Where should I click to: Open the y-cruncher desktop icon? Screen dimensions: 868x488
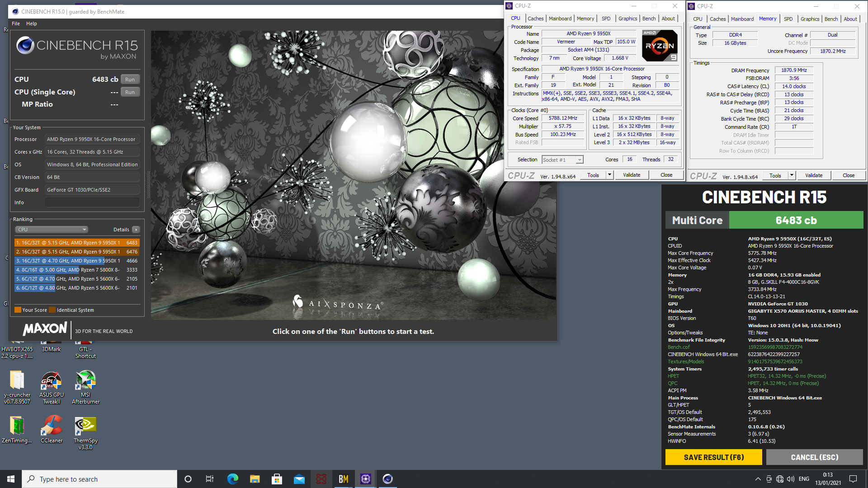pos(17,387)
